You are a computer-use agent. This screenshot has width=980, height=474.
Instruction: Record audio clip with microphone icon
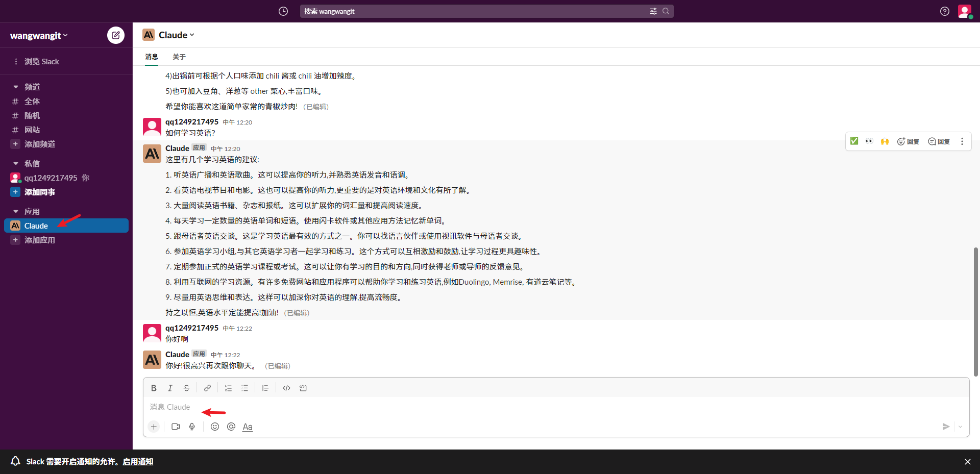tap(192, 427)
